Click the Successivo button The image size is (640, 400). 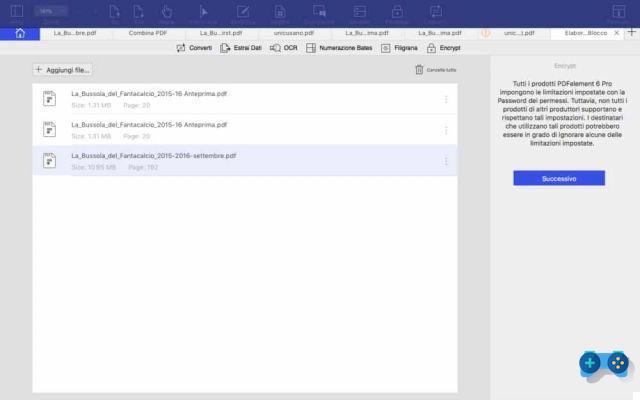coord(559,178)
